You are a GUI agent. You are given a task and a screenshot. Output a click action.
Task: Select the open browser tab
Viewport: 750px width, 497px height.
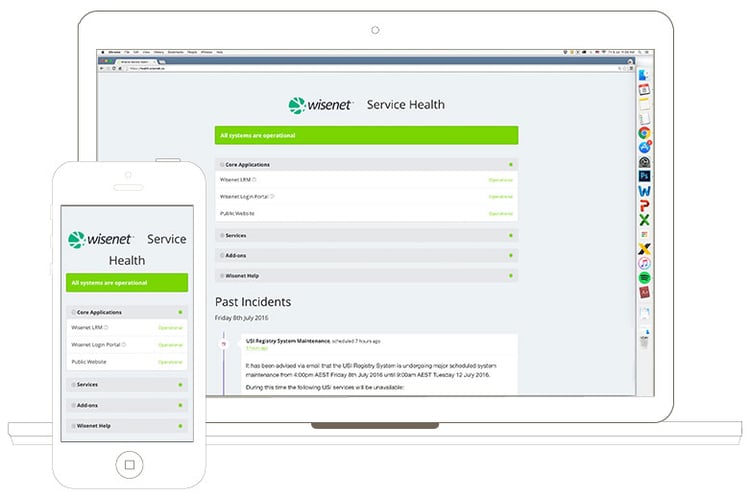click(x=136, y=62)
